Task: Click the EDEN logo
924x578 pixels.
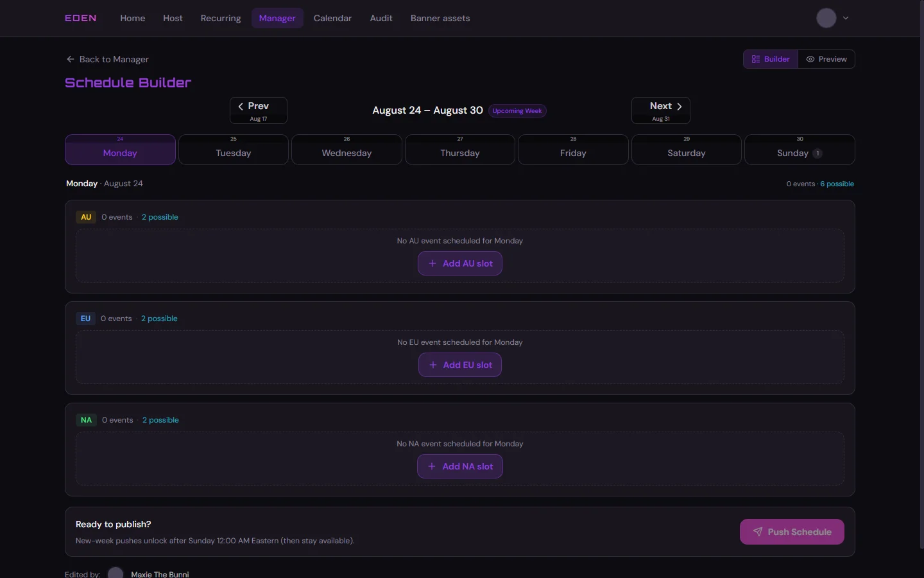Action: pyautogui.click(x=81, y=18)
